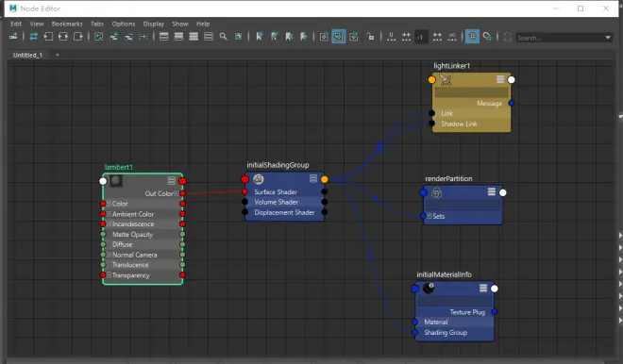Show input and output connections icon
The image size is (623, 364).
63,37
